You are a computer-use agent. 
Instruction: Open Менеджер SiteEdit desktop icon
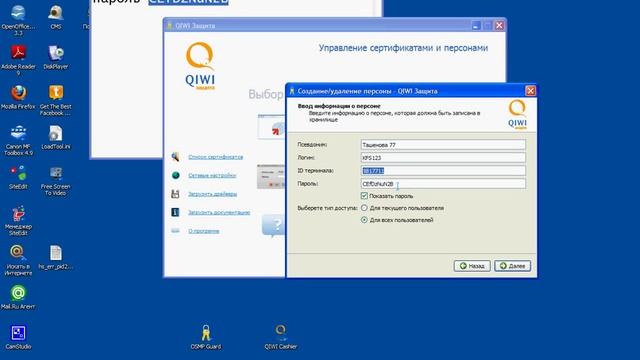(18, 213)
